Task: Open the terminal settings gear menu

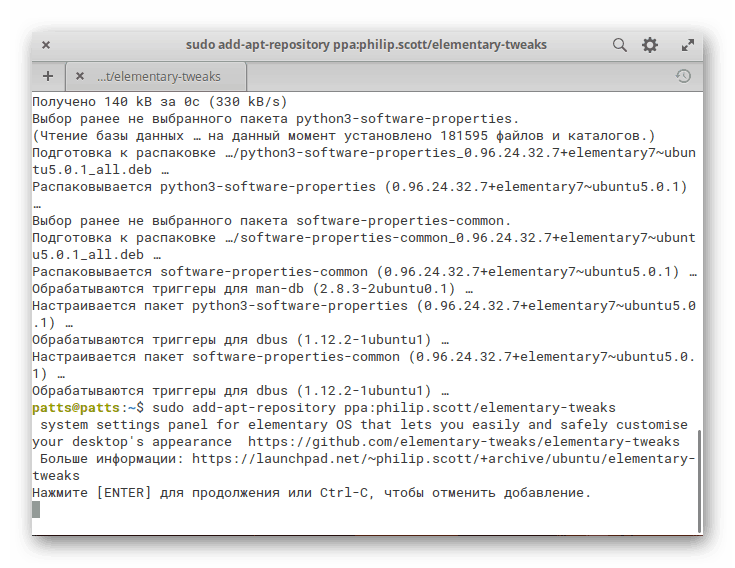Action: coord(650,45)
